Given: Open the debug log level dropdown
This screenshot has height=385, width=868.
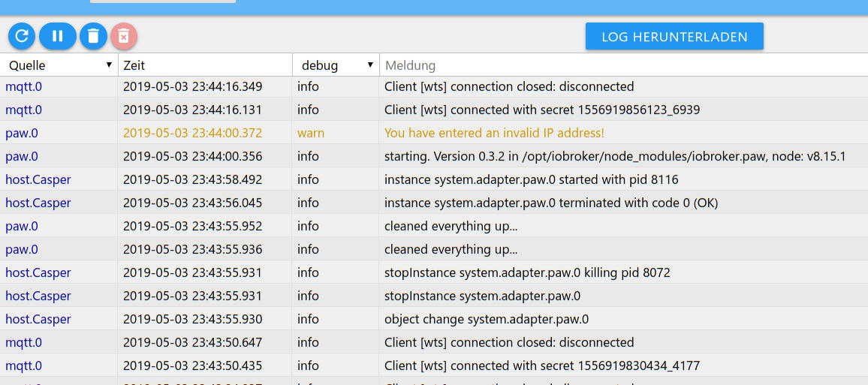Looking at the screenshot, I should pos(336,65).
